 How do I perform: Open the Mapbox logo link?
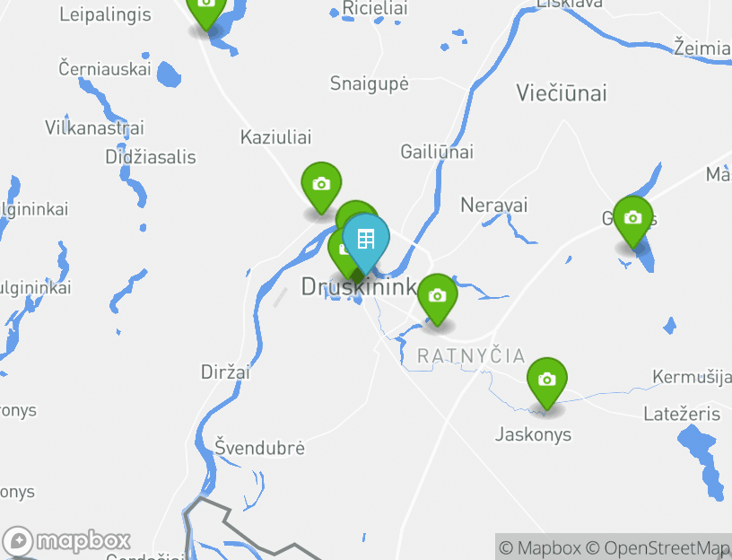(65, 541)
